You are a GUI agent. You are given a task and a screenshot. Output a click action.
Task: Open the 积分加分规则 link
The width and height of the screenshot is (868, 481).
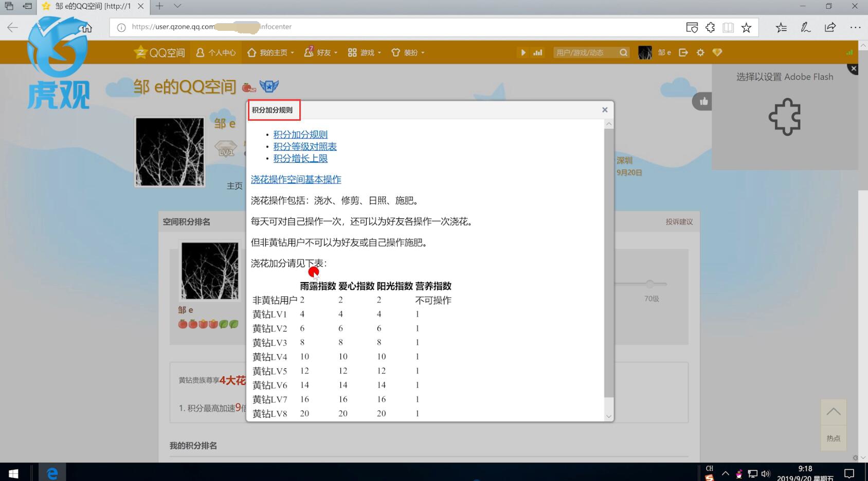(300, 135)
